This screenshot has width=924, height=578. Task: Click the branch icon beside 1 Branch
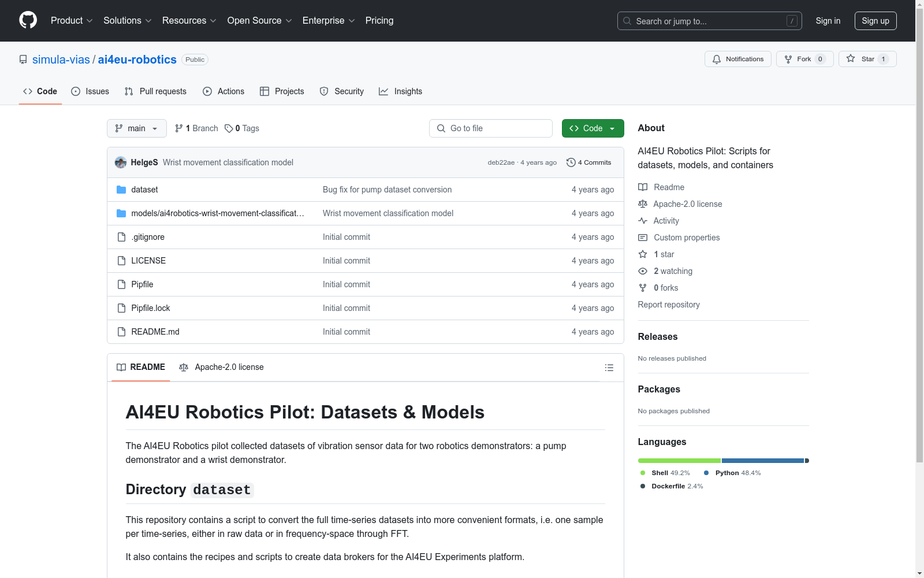point(179,128)
